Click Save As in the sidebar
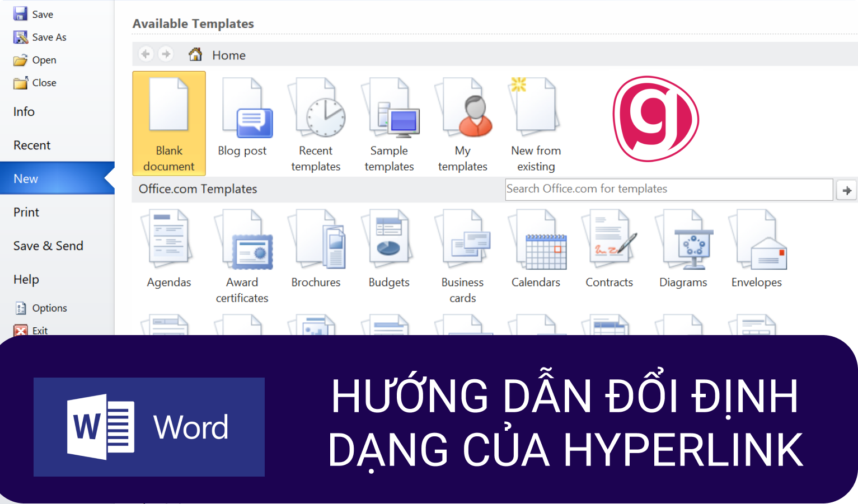Viewport: 858px width, 504px height. click(47, 37)
